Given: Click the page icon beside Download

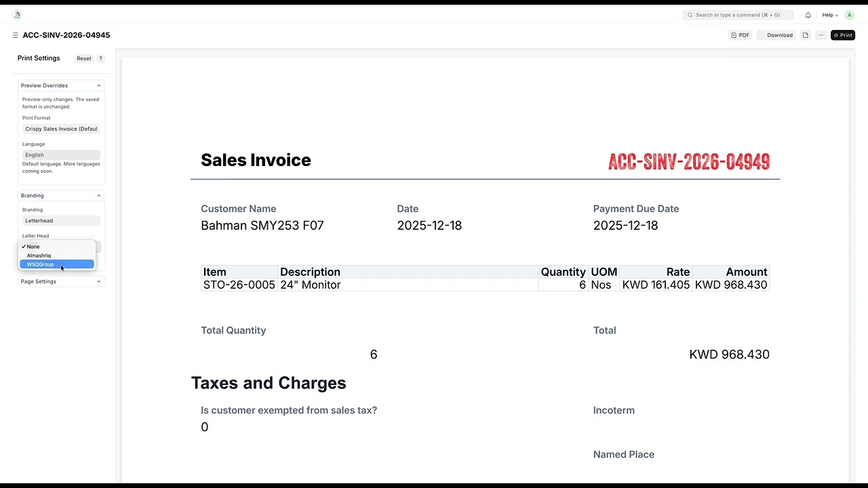Looking at the screenshot, I should [806, 35].
